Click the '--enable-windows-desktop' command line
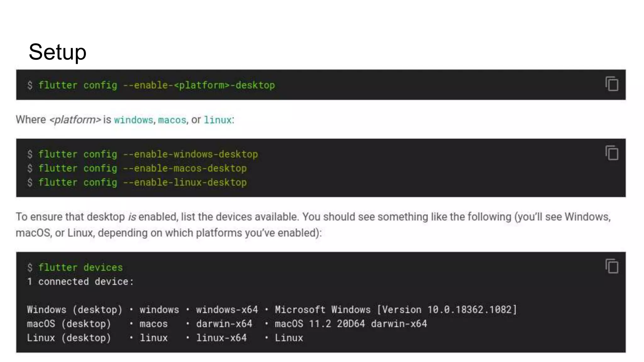Screen dimensions: 644x362 click(x=142, y=154)
